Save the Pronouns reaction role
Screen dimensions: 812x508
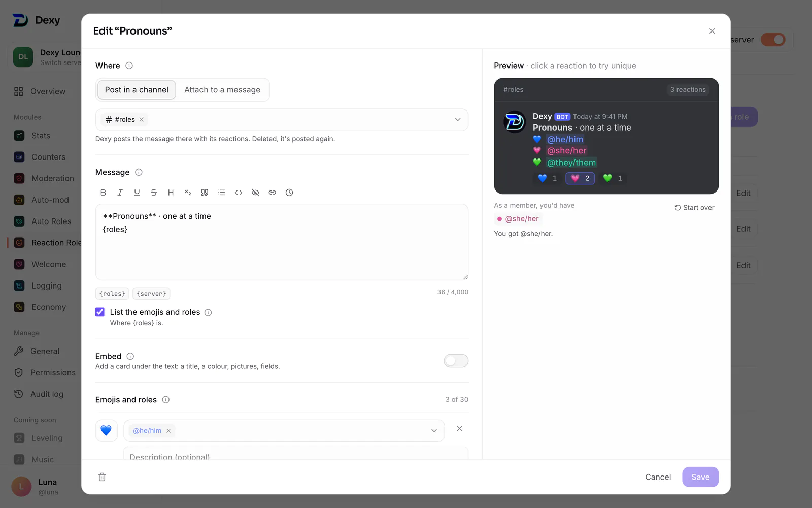pos(700,477)
